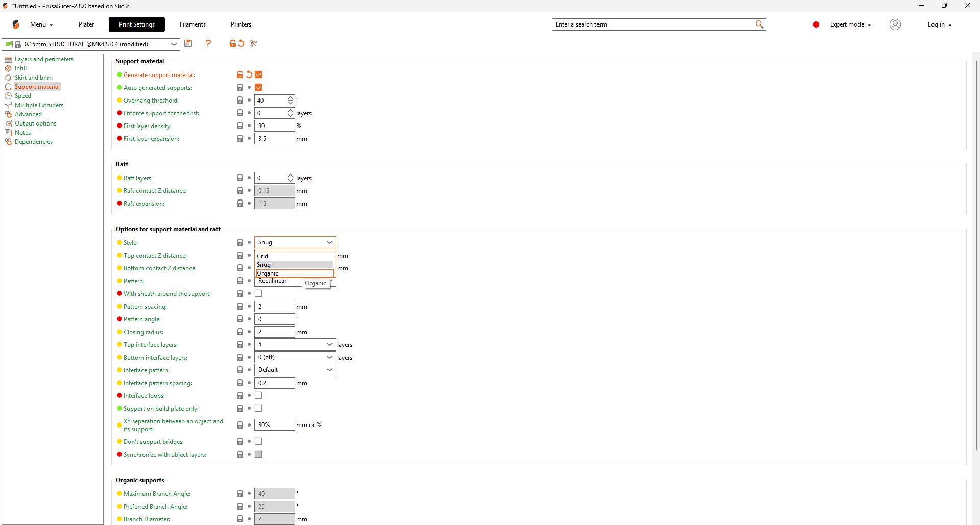The image size is (980, 525).
Task: Open the Log in menu
Action: point(939,24)
